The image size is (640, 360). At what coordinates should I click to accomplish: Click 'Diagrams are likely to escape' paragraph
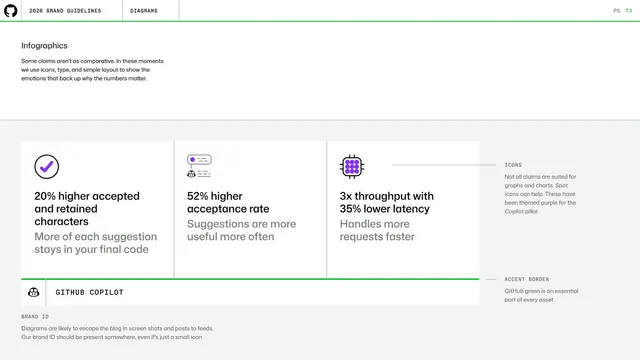(117, 333)
